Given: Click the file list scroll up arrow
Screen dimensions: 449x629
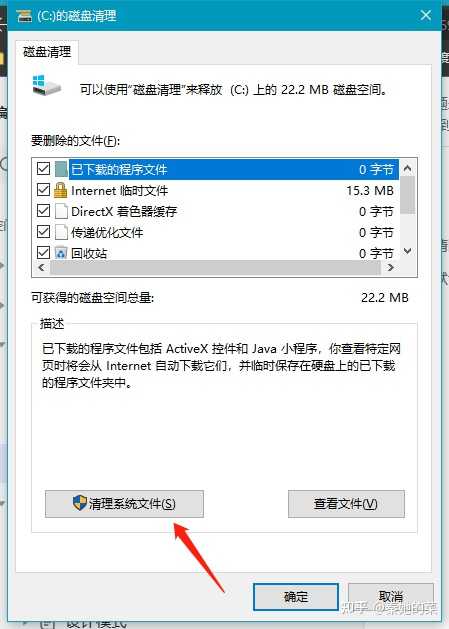Looking at the screenshot, I should (407, 168).
